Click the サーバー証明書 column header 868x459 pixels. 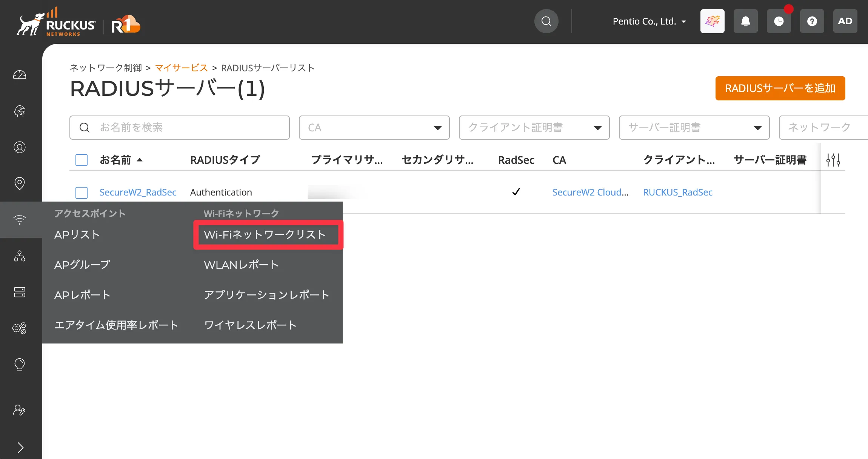tap(770, 160)
